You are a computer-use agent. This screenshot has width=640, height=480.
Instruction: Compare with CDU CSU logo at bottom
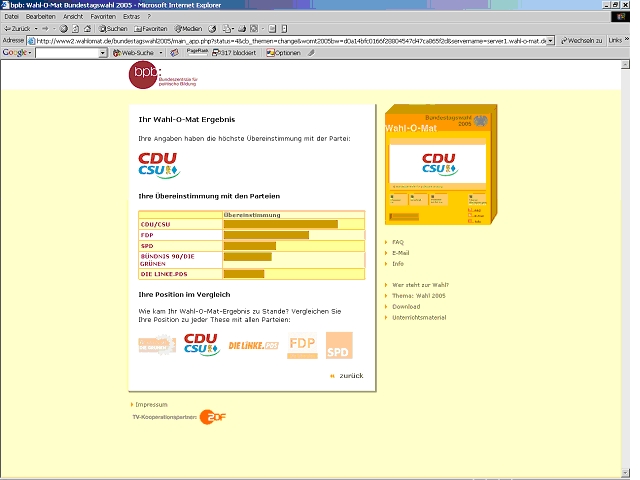pos(202,345)
